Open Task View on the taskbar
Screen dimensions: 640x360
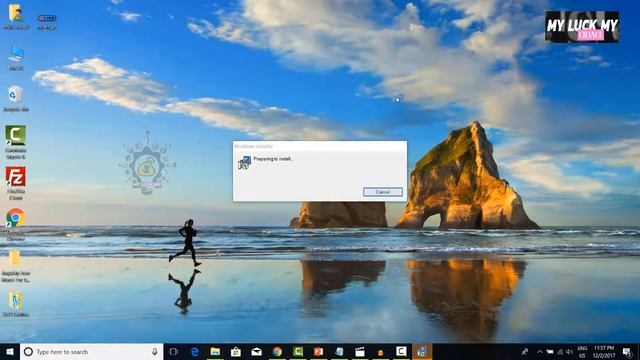click(x=173, y=351)
